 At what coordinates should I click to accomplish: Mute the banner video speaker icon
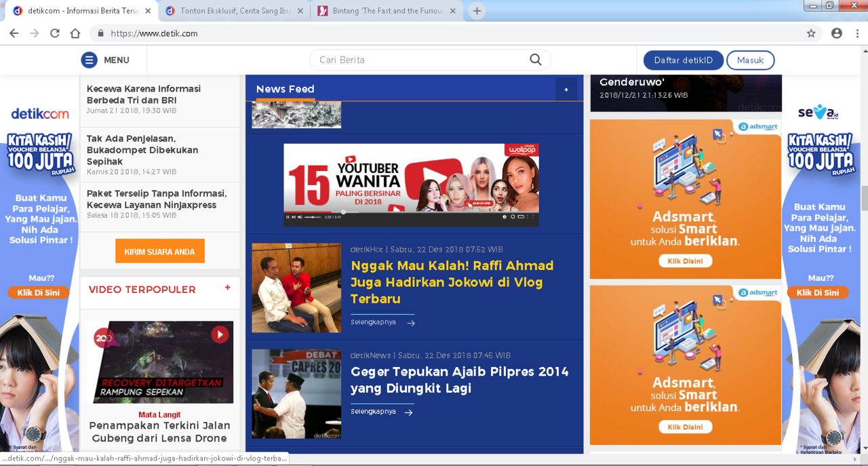(x=300, y=217)
